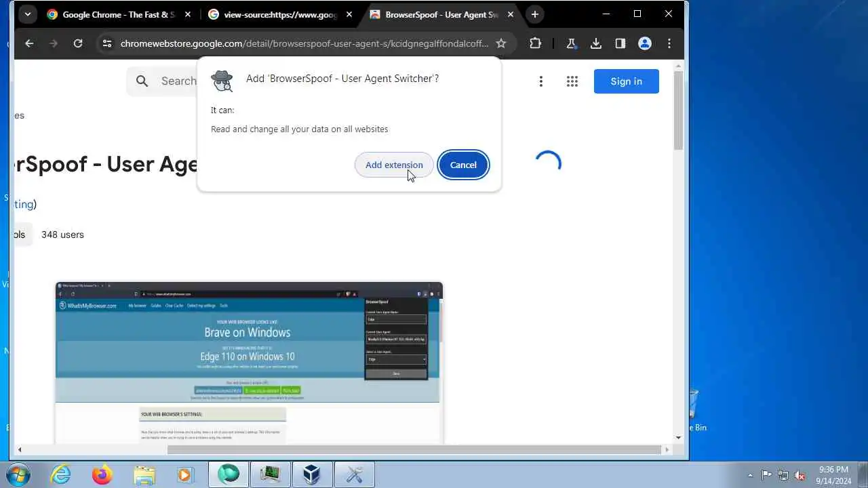
Task: Open the Extensions puzzle icon
Action: [x=535, y=43]
